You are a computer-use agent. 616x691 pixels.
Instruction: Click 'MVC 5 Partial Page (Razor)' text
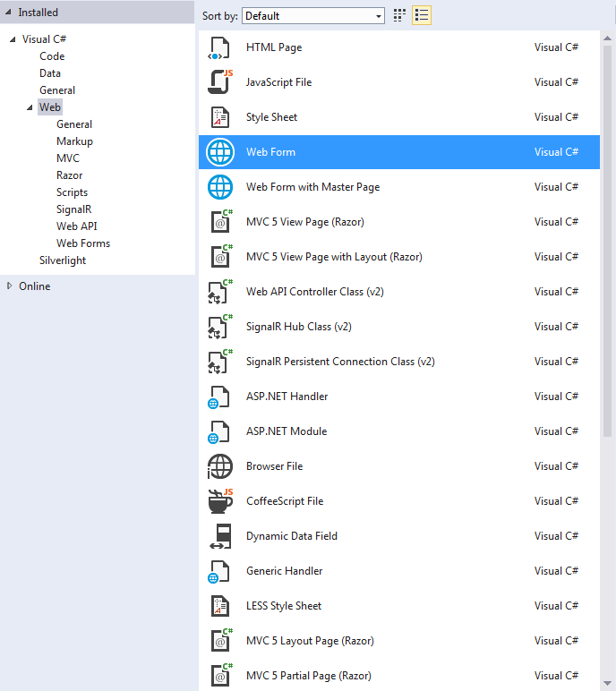pyautogui.click(x=309, y=676)
